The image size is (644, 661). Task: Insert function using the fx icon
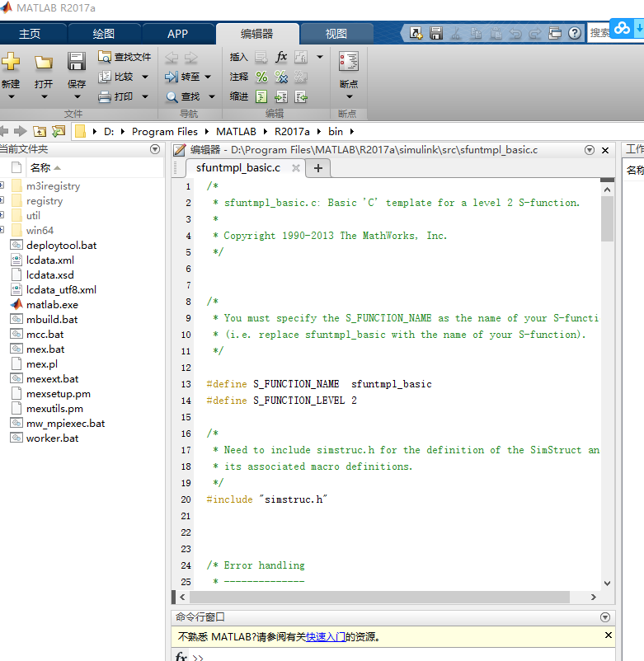tap(281, 57)
